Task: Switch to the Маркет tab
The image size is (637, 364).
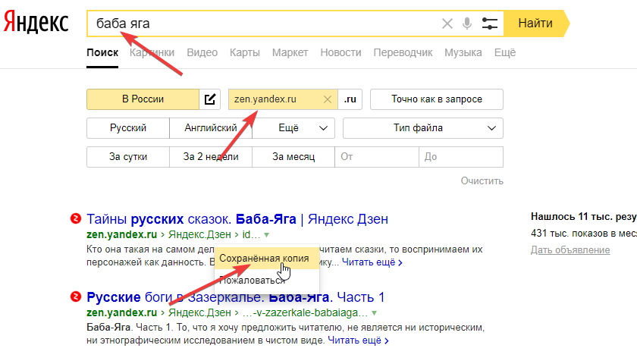Action: [290, 52]
